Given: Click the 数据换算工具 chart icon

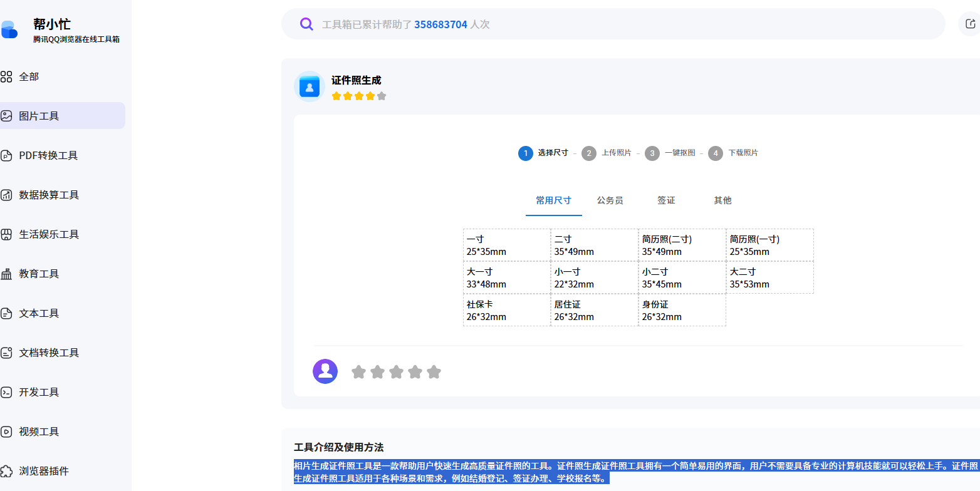Looking at the screenshot, I should point(7,195).
